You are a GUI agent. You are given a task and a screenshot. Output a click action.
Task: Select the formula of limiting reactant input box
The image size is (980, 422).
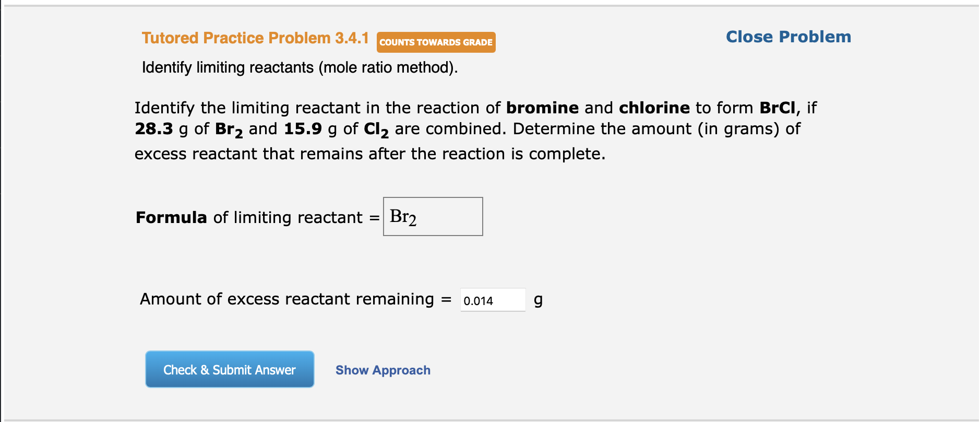pos(432,216)
